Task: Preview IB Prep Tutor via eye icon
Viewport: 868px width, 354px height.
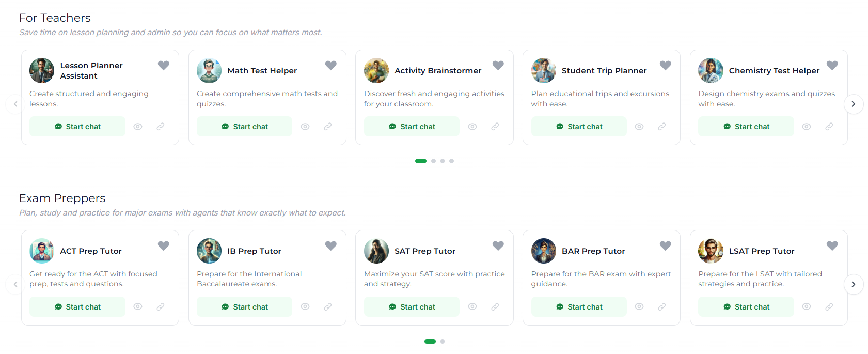Action: (x=305, y=307)
